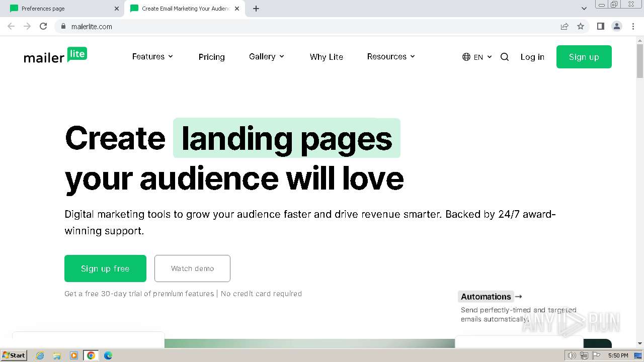
Task: Click the Show desktop button
Action: coord(639,355)
